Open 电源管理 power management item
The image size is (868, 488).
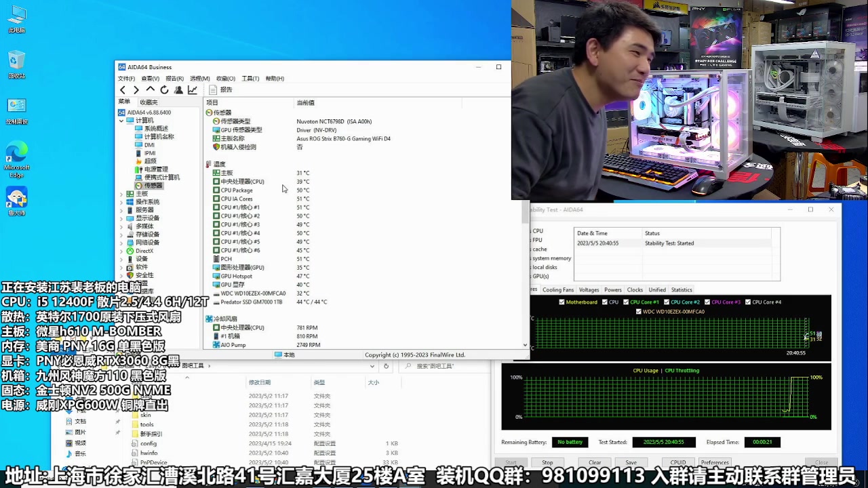(151, 169)
